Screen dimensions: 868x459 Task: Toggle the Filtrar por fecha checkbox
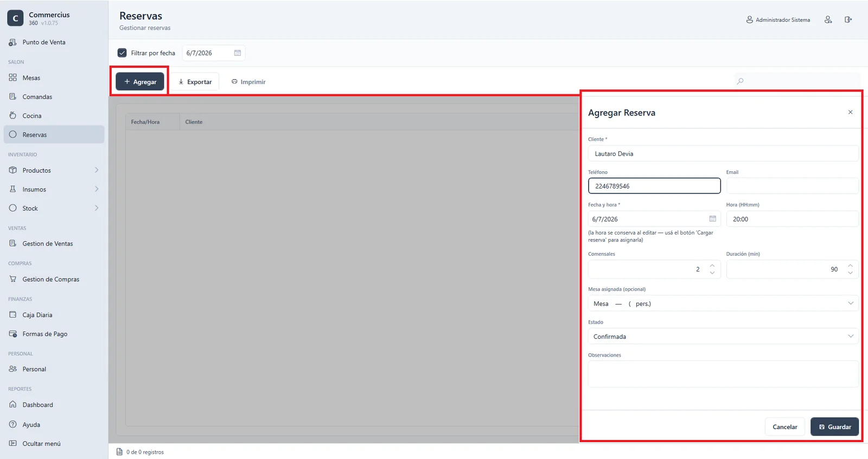coord(122,53)
